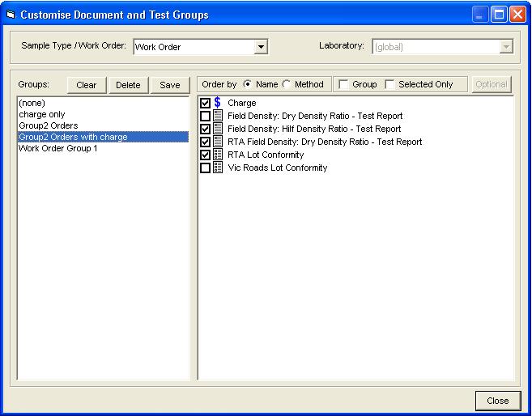This screenshot has height=416, width=532.
Task: Enable the Group checkbox
Action: (x=343, y=84)
